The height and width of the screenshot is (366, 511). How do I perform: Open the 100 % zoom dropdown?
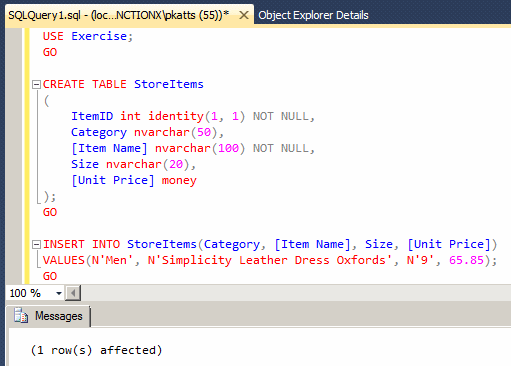click(x=59, y=293)
